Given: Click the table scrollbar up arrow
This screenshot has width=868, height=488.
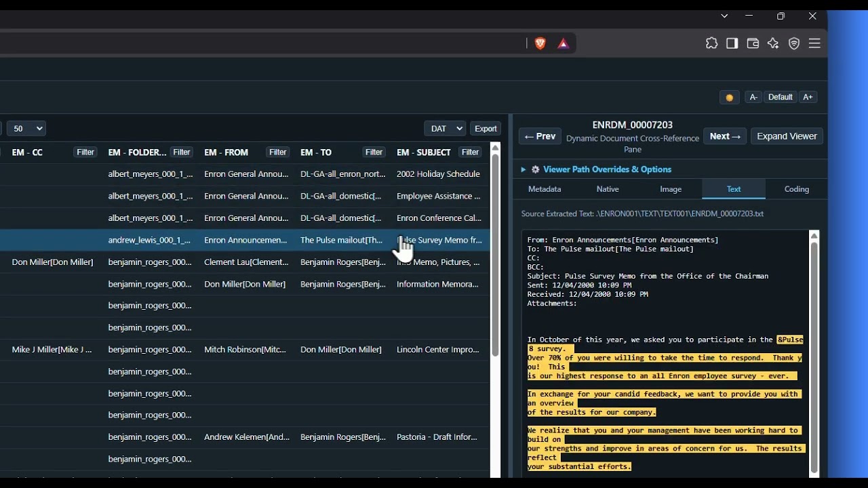Looking at the screenshot, I should pos(495,147).
